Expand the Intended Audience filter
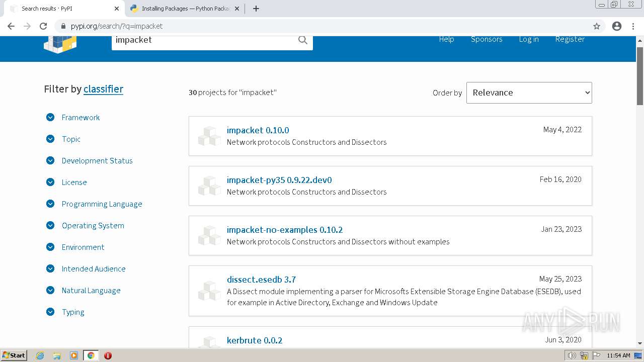This screenshot has width=644, height=362. click(50, 268)
